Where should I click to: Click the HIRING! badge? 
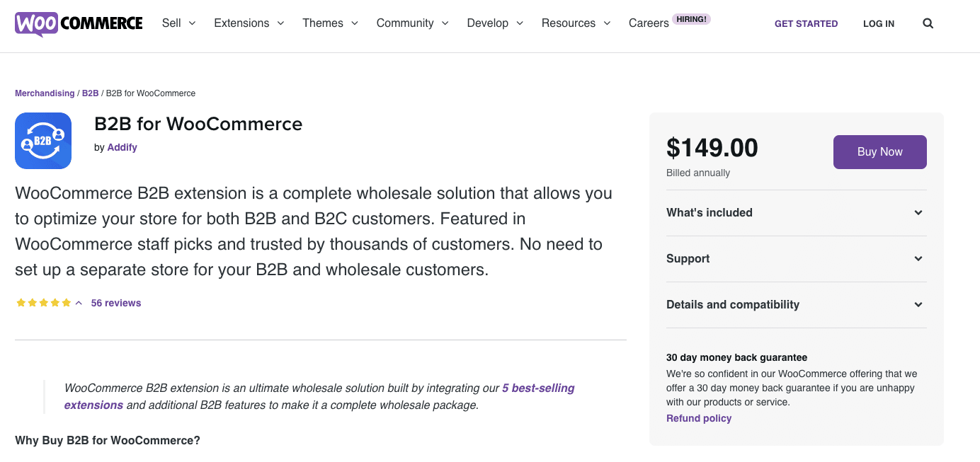(691, 19)
